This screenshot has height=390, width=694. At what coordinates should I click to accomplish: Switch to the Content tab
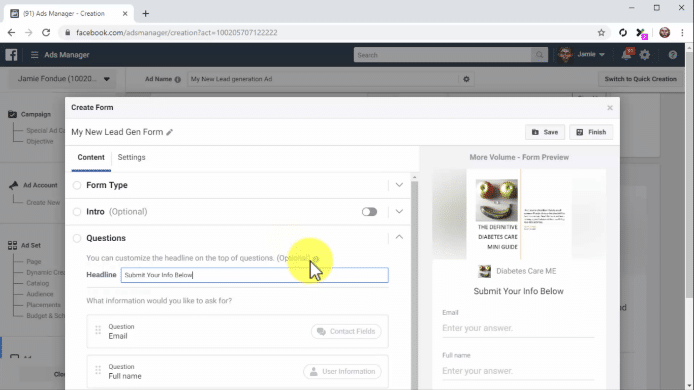(91, 158)
